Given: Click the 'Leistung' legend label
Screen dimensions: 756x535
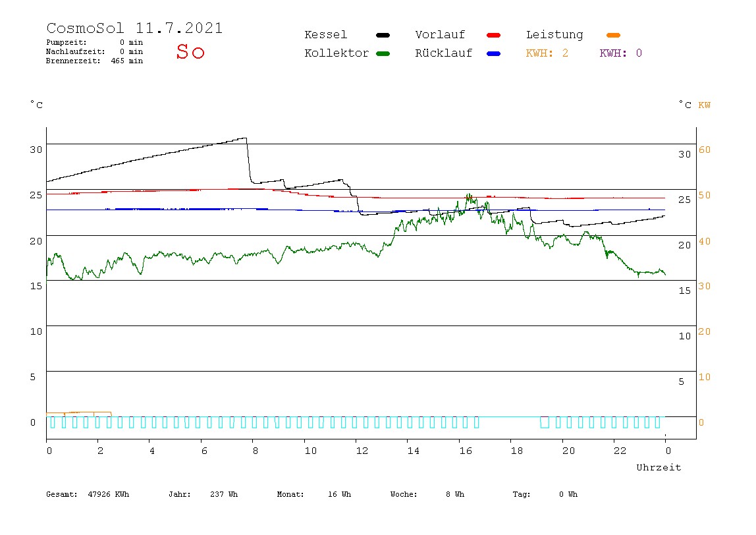Looking at the screenshot, I should pyautogui.click(x=554, y=35).
